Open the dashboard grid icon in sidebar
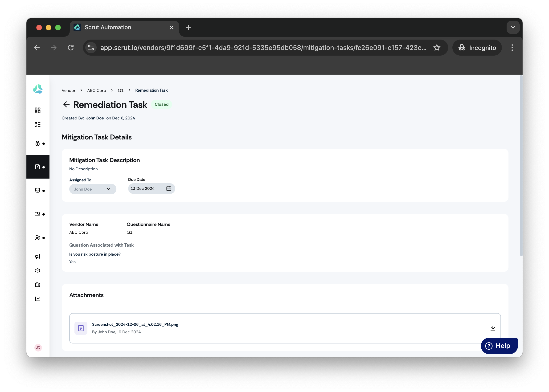This screenshot has height=392, width=549. (x=37, y=110)
